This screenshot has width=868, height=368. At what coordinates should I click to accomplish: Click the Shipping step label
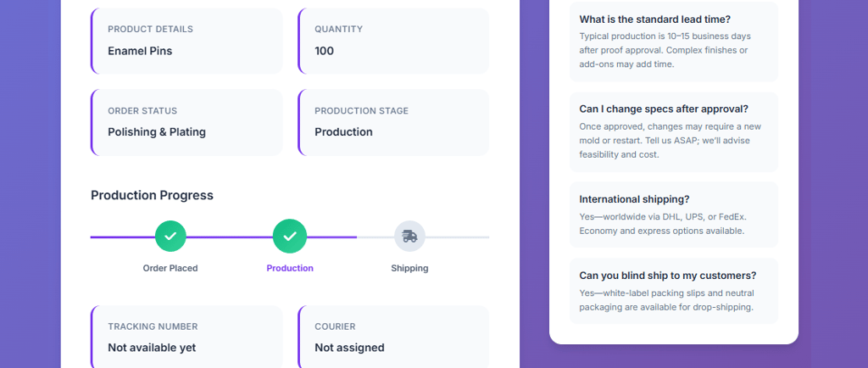(x=409, y=268)
